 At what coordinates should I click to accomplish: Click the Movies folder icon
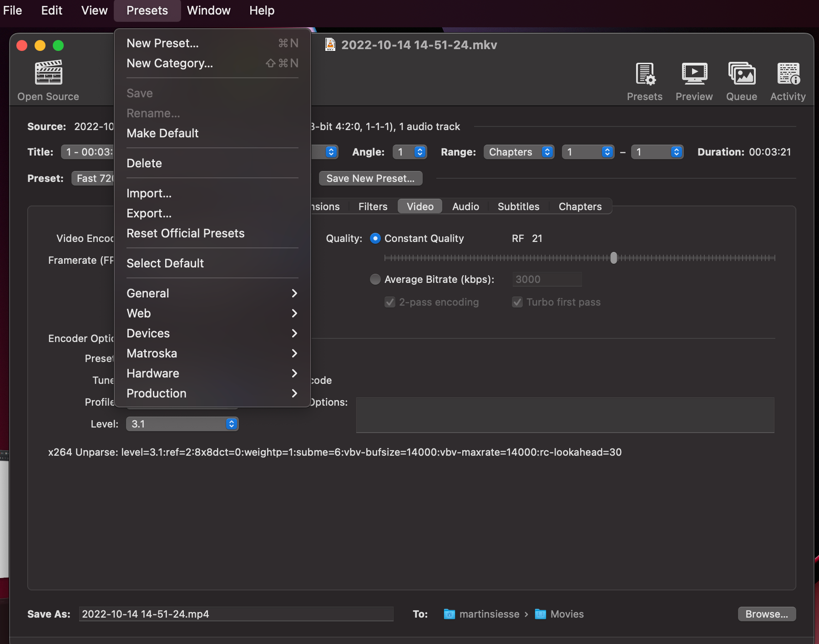point(540,614)
